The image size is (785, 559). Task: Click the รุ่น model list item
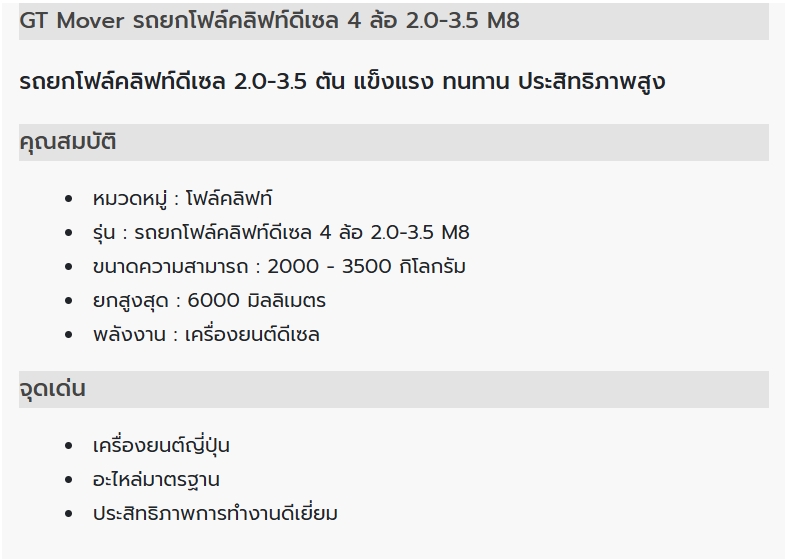point(281,233)
